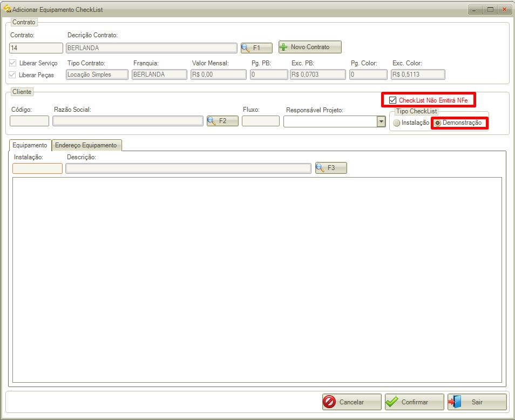Screen dimensions: 515x420
Task: Open the Endereço Equipamento tab
Action: coord(86,145)
